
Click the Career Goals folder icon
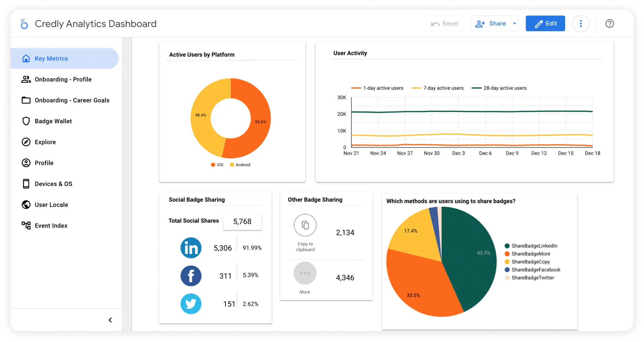tap(26, 100)
